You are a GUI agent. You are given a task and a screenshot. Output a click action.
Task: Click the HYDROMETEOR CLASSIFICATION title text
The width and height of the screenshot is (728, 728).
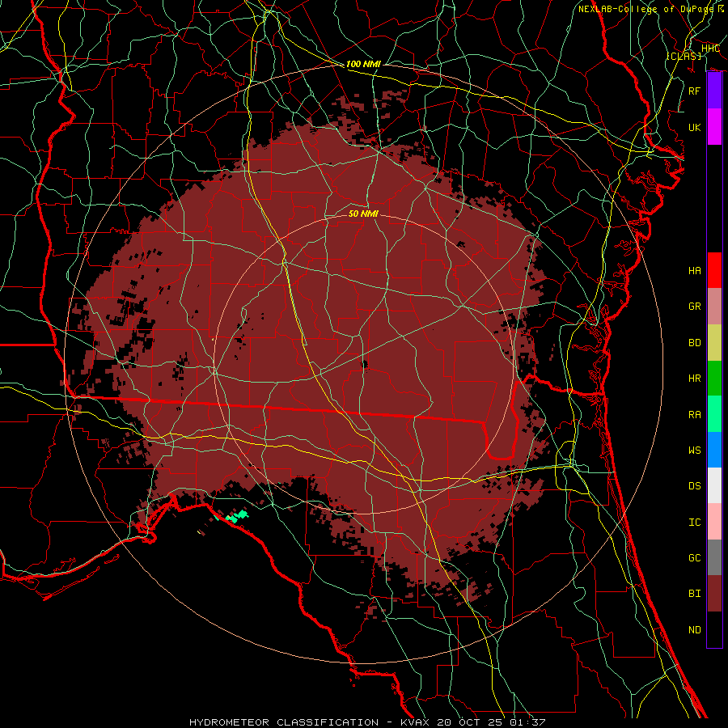(x=284, y=722)
